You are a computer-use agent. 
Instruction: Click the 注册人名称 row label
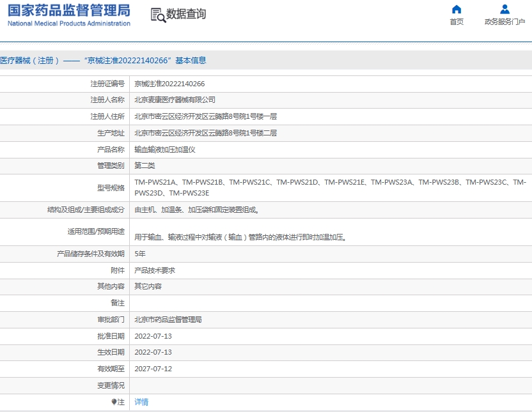pos(107,100)
